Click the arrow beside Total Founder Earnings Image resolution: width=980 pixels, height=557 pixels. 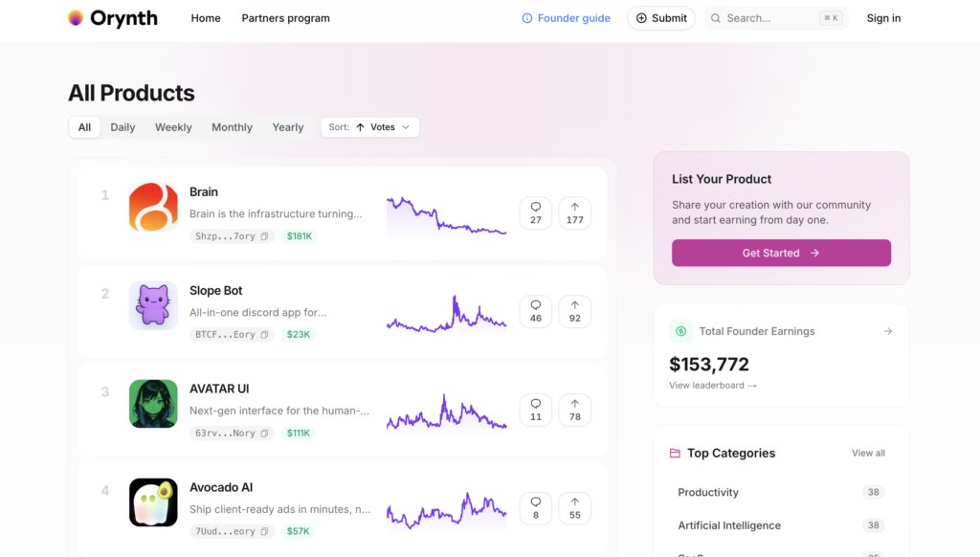pyautogui.click(x=887, y=331)
